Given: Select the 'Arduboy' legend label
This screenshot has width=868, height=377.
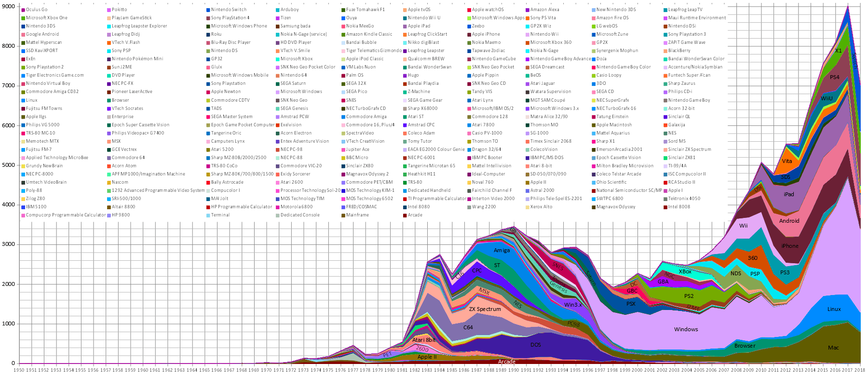Looking at the screenshot, I should coord(290,10).
